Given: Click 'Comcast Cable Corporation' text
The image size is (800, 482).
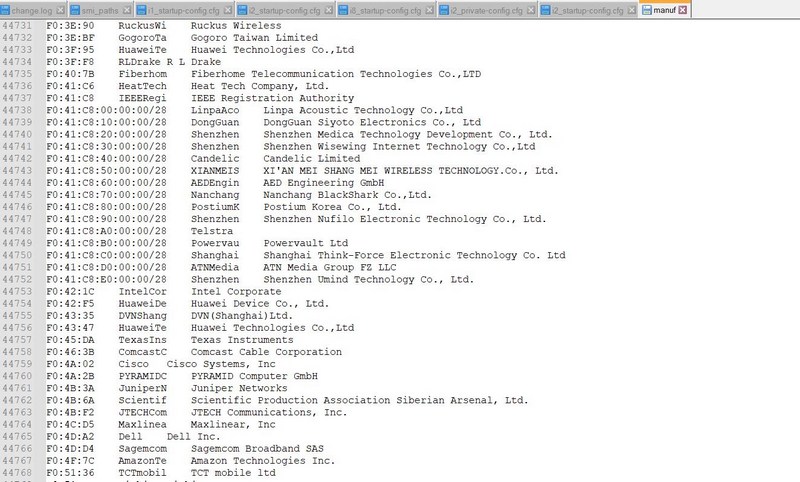Looking at the screenshot, I should [x=266, y=352].
